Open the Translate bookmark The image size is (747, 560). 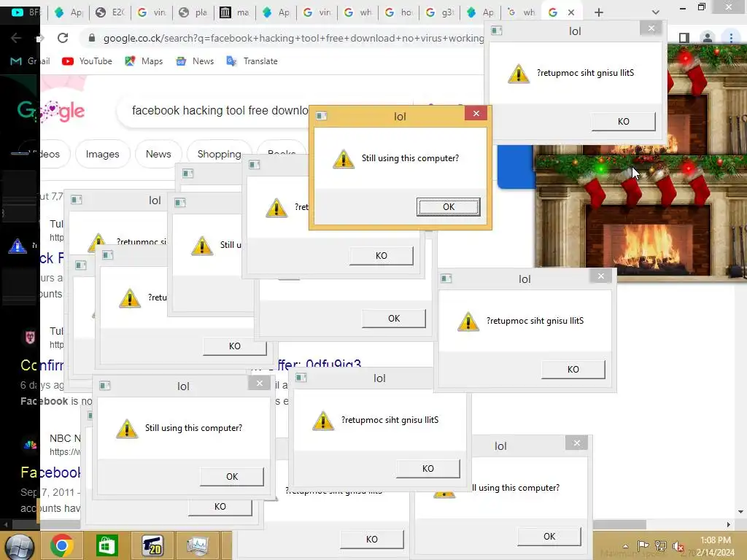click(252, 61)
